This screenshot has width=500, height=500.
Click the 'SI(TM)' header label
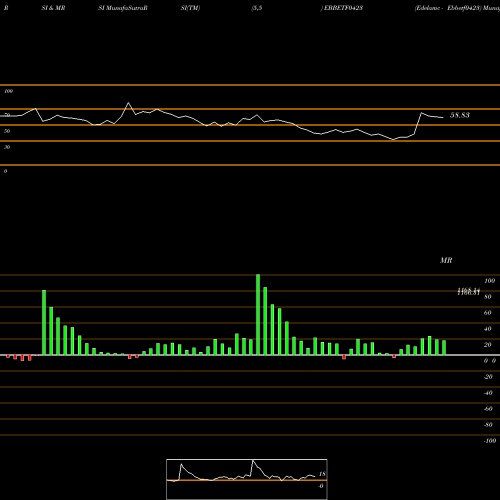190,8
